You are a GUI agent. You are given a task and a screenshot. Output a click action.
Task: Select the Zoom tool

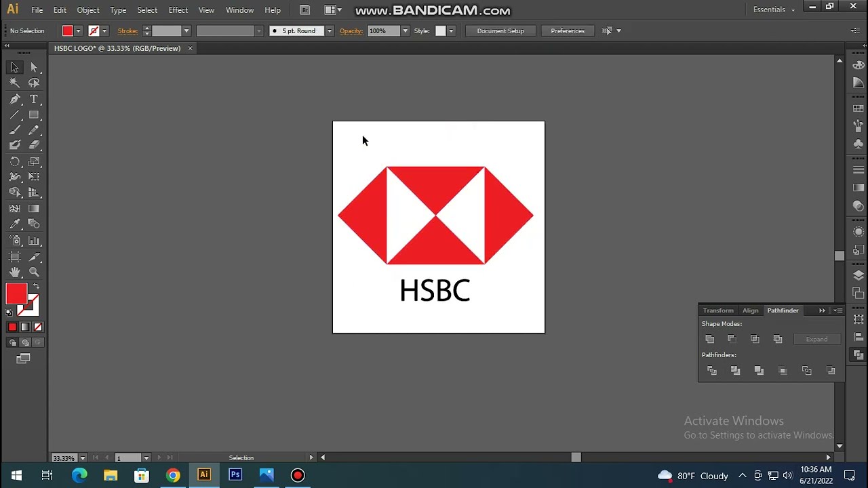(34, 272)
